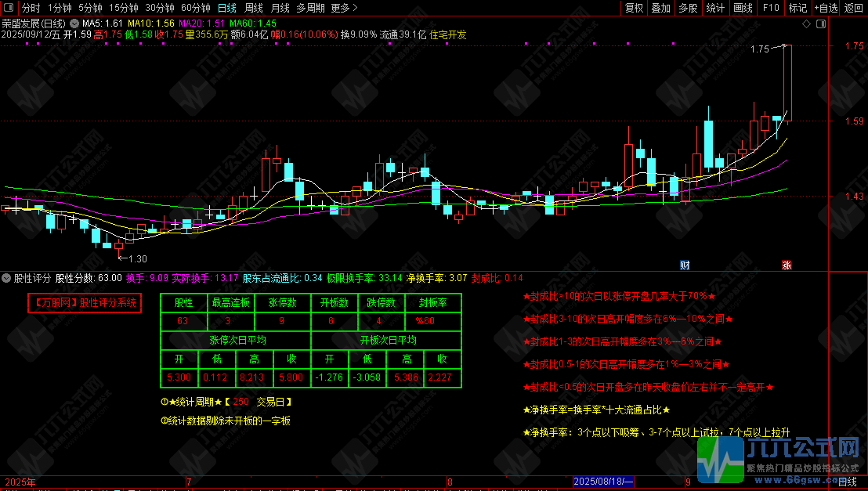This screenshot has height=491, width=868.
Task: Click the 幅0.16(10.06%) change value
Action: (x=305, y=35)
